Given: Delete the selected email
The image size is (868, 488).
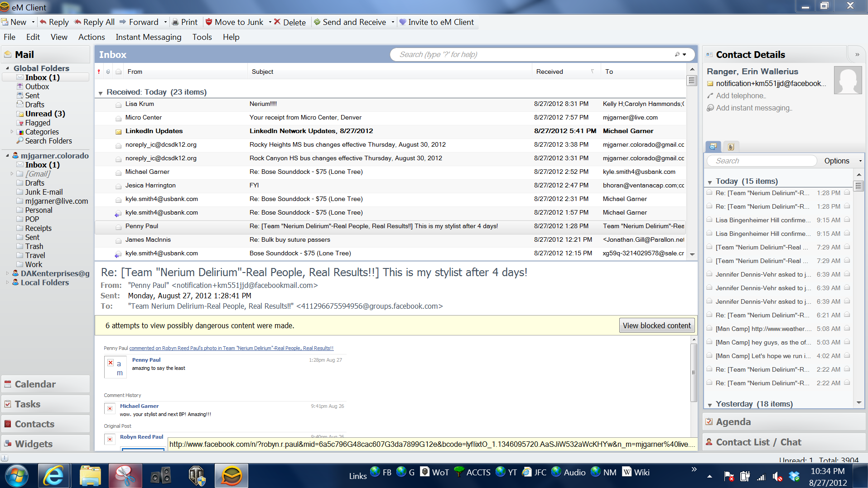Looking at the screenshot, I should (290, 22).
